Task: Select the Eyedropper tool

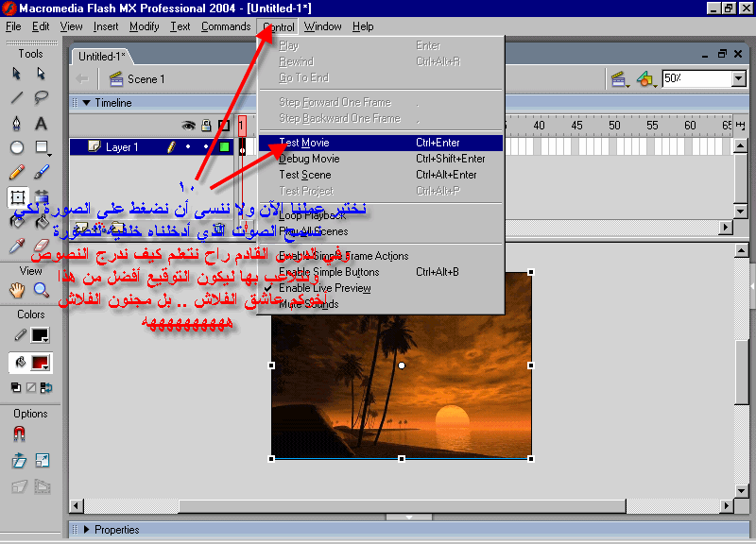Action: tap(17, 246)
